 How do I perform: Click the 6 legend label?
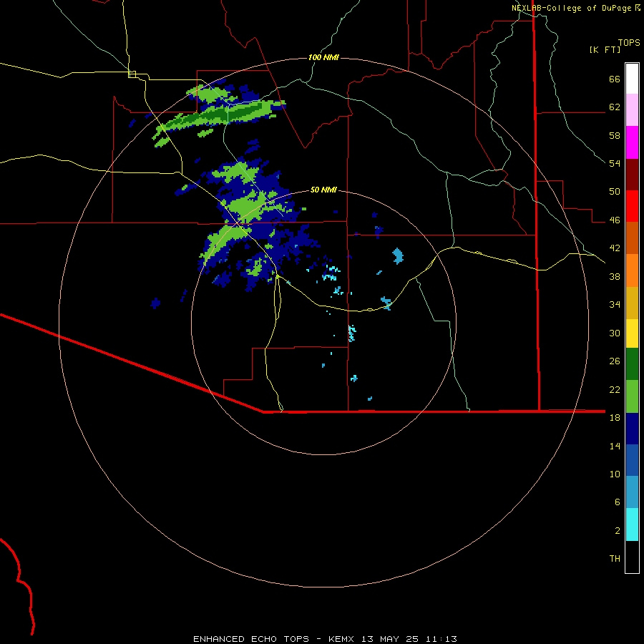(x=617, y=502)
